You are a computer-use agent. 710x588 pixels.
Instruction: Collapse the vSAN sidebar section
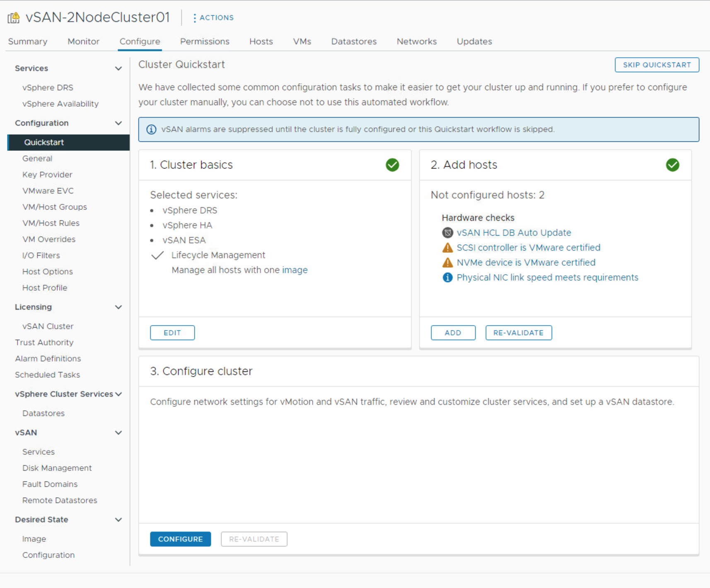coord(119,432)
